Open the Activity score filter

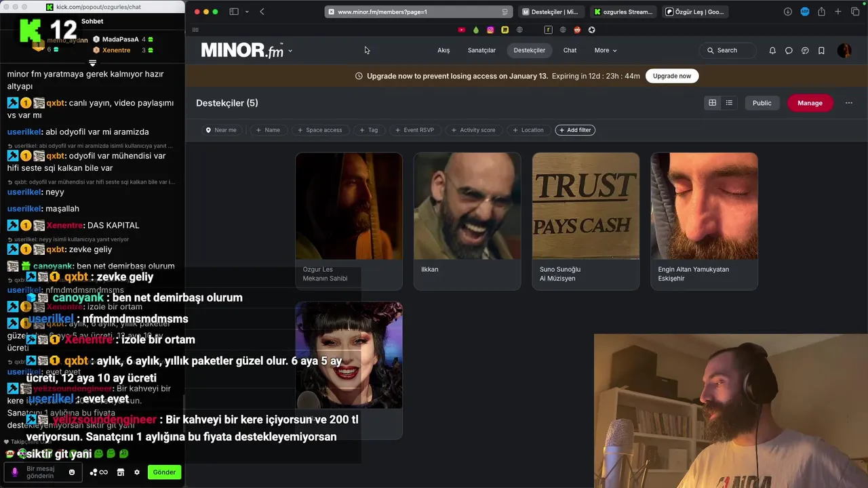473,130
